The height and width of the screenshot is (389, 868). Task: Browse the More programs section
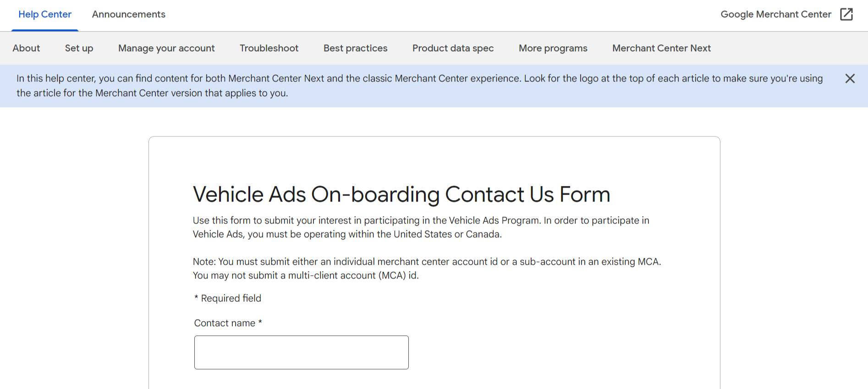[x=553, y=48]
